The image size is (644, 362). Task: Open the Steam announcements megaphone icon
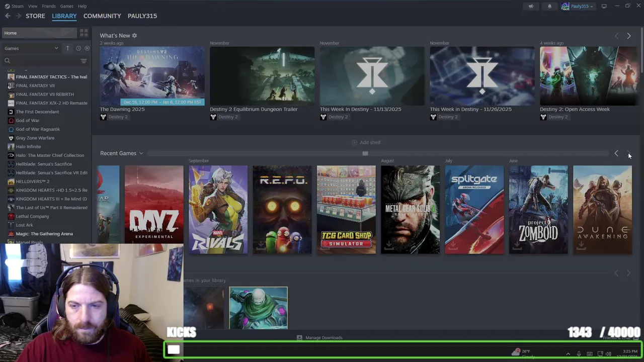pos(531,6)
